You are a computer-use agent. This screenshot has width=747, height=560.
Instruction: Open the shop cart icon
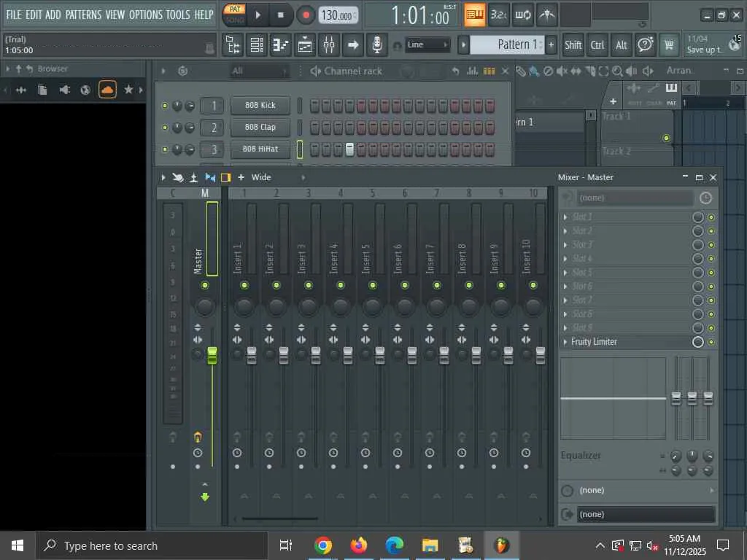[670, 44]
